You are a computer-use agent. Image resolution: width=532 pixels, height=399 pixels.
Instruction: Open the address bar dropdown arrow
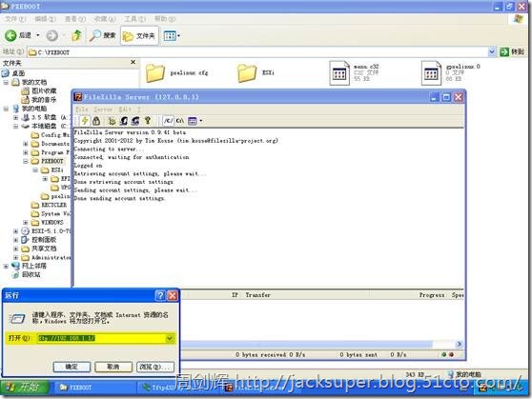(492, 51)
